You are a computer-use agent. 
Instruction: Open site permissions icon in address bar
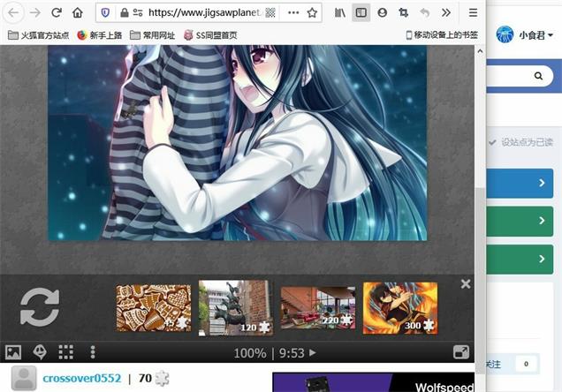point(138,13)
